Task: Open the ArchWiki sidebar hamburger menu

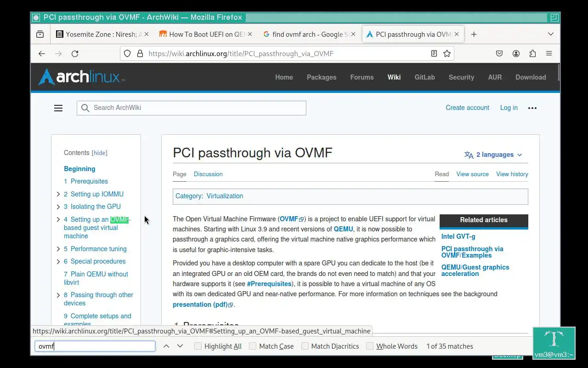Action: [x=58, y=108]
